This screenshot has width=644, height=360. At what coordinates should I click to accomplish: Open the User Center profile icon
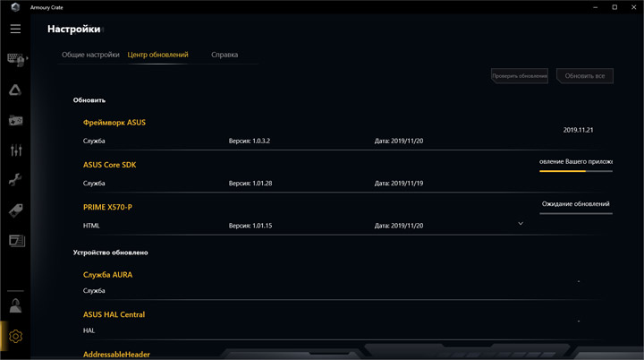[15, 305]
